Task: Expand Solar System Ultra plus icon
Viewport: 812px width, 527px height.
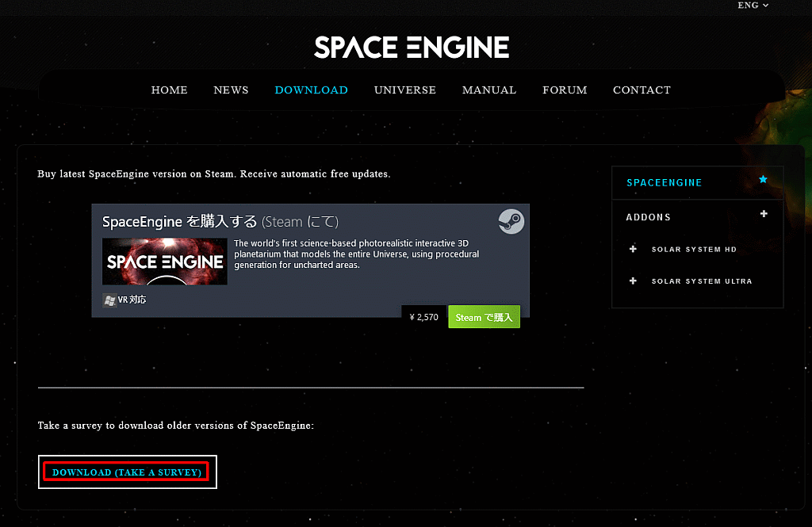Action: [633, 281]
